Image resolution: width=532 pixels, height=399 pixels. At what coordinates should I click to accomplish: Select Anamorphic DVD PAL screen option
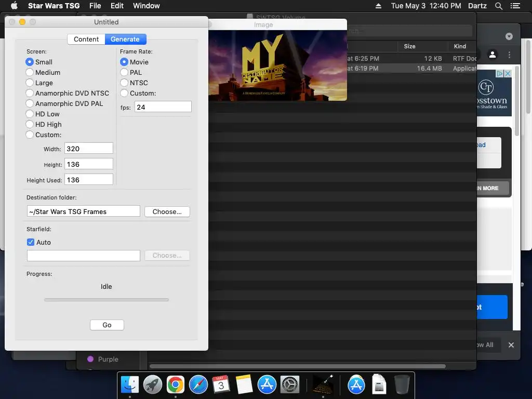click(x=30, y=103)
